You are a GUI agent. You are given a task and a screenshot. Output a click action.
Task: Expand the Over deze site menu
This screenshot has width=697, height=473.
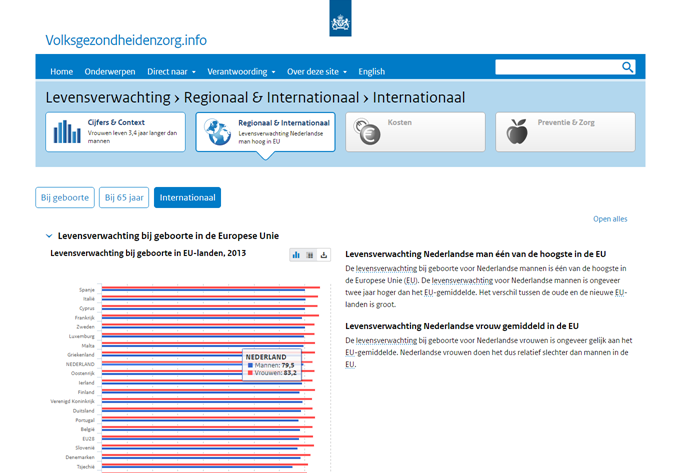pyautogui.click(x=317, y=72)
